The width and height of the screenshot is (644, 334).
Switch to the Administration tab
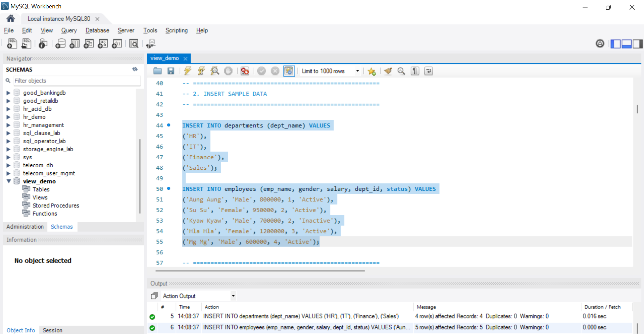(x=25, y=227)
